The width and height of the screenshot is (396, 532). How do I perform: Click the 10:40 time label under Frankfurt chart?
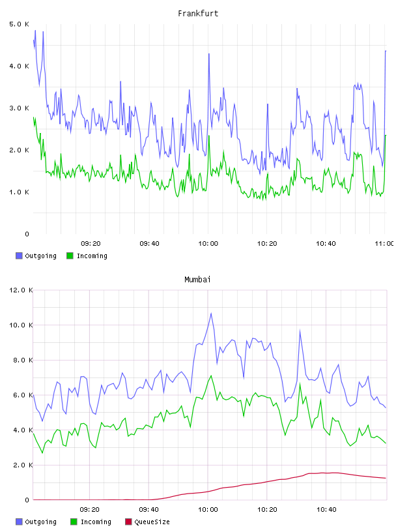[x=326, y=244]
